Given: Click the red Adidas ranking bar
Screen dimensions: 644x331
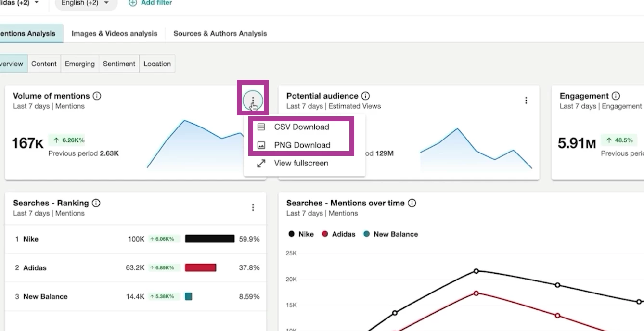Looking at the screenshot, I should 201,267.
